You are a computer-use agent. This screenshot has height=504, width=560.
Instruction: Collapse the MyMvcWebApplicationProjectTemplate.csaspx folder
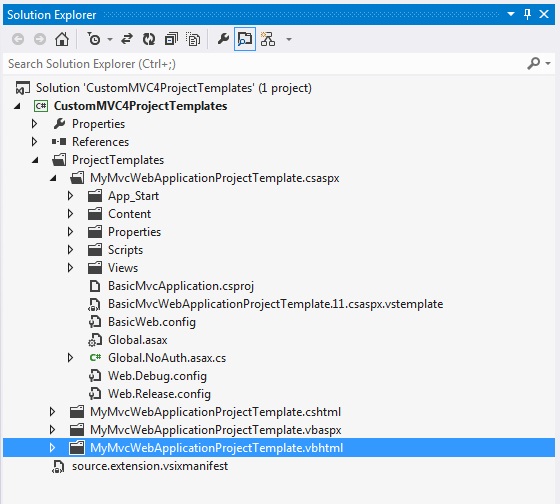point(53,178)
